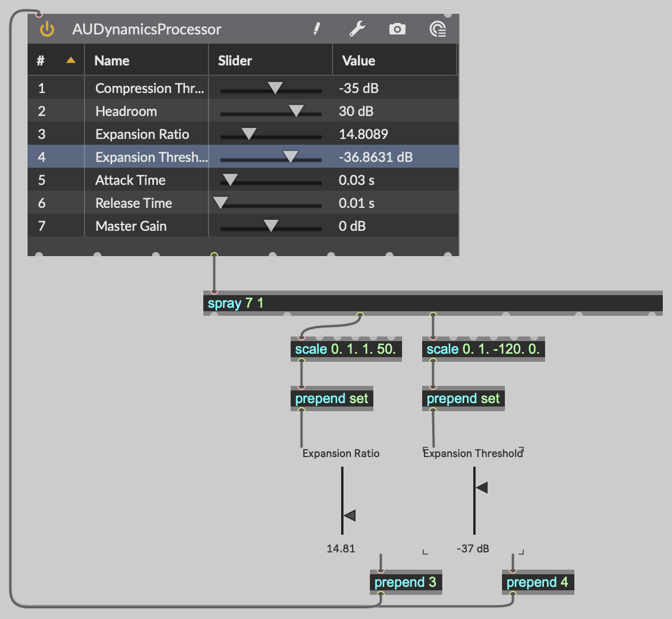
Task: Click the Compression Threshold slider handle
Action: (275, 87)
